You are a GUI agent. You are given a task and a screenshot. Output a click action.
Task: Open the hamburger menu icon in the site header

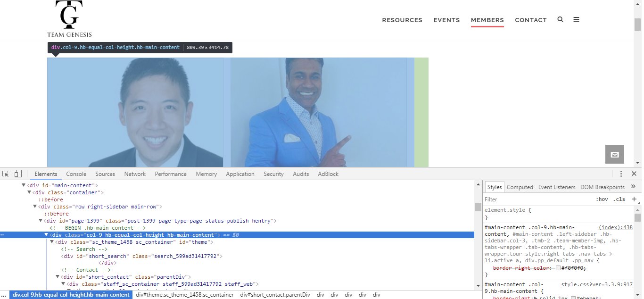click(x=576, y=20)
